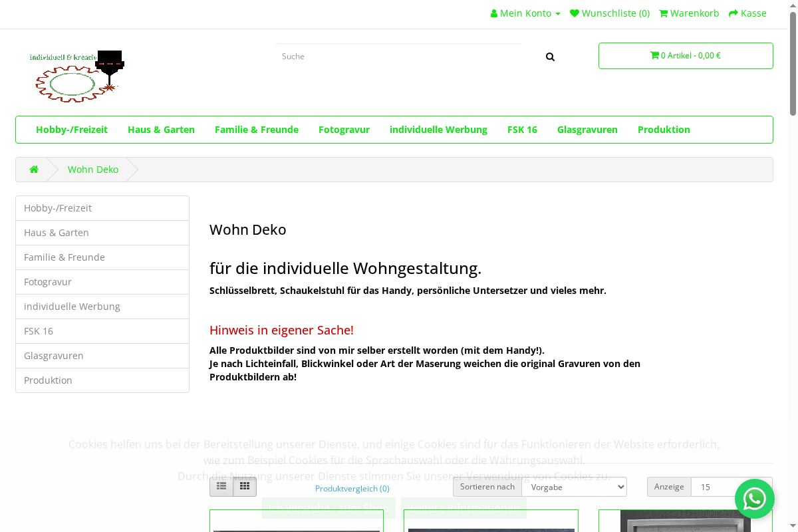
Task: Switch to grid view
Action: pyautogui.click(x=245, y=487)
